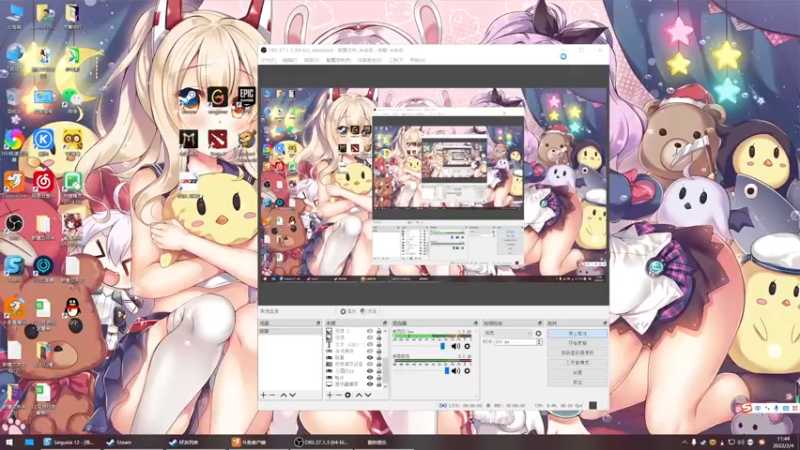
Task: Lock the Display Capture source
Action: [x=379, y=384]
